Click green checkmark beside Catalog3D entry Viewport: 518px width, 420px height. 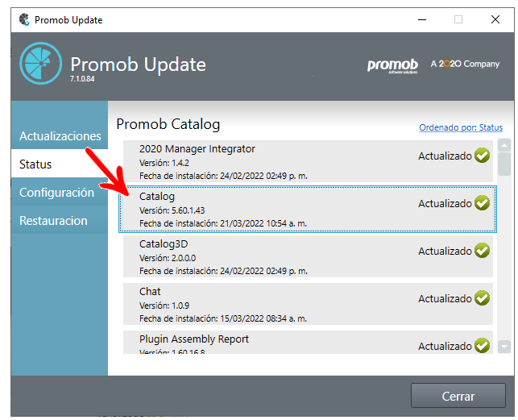click(x=482, y=251)
